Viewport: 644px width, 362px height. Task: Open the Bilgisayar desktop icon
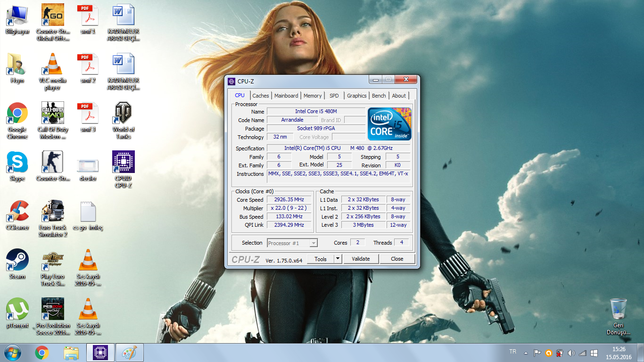point(17,20)
